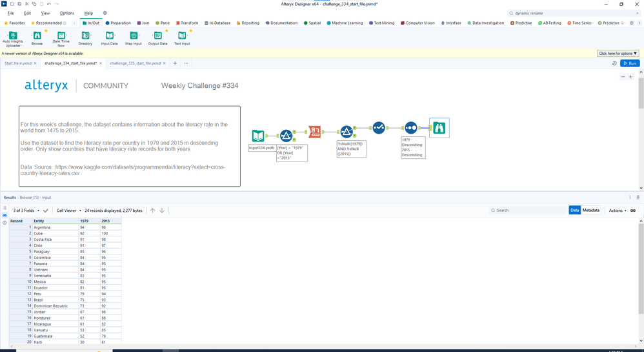Select the Browse tool in palette
The image size is (644, 352).
tap(37, 38)
